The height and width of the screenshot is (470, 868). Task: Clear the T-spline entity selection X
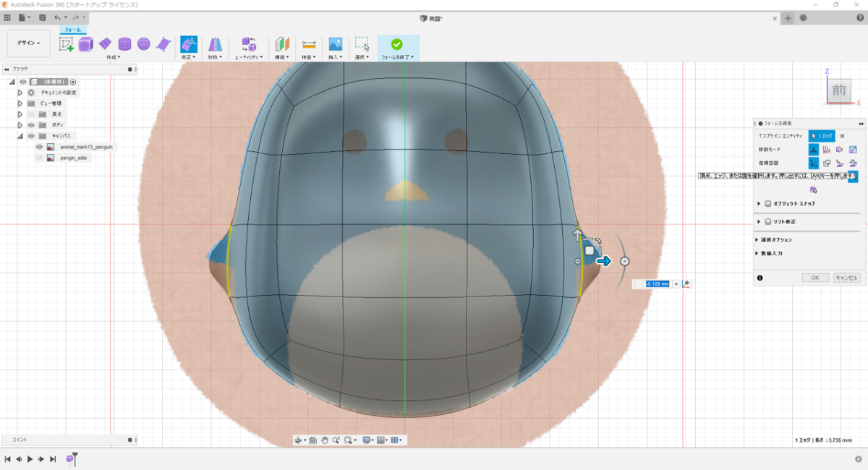[x=842, y=135]
